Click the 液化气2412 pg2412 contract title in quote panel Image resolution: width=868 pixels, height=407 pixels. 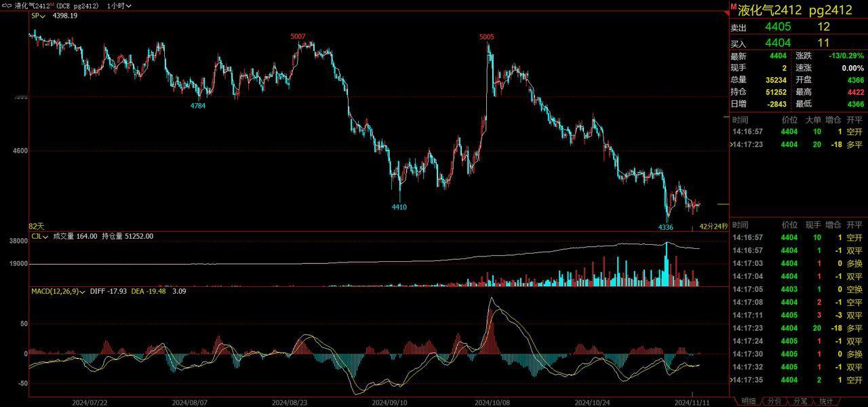coord(795,10)
